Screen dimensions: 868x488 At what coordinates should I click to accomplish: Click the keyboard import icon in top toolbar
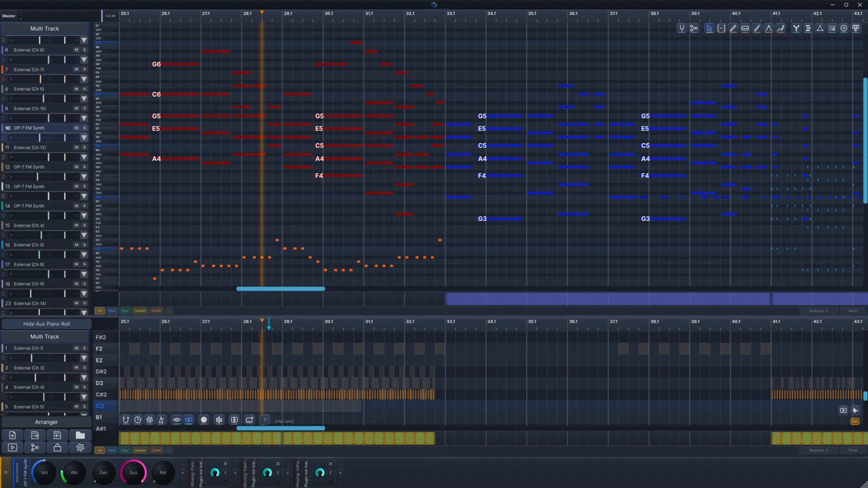tap(856, 28)
